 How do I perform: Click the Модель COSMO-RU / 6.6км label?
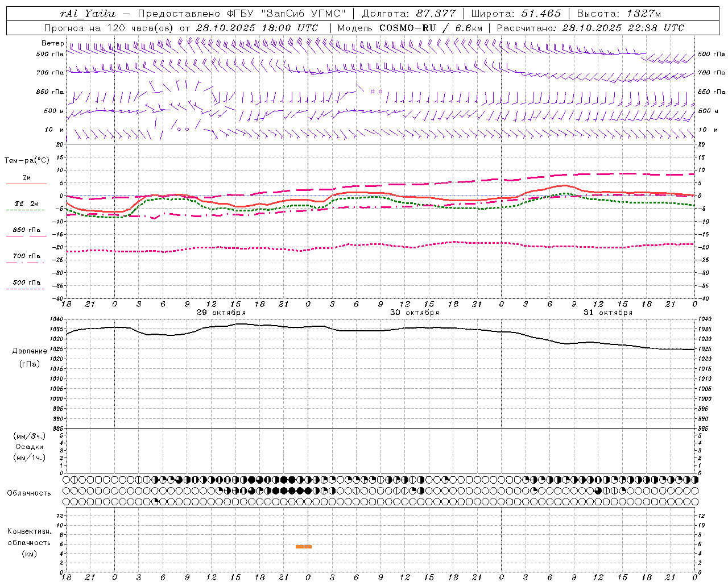point(410,28)
